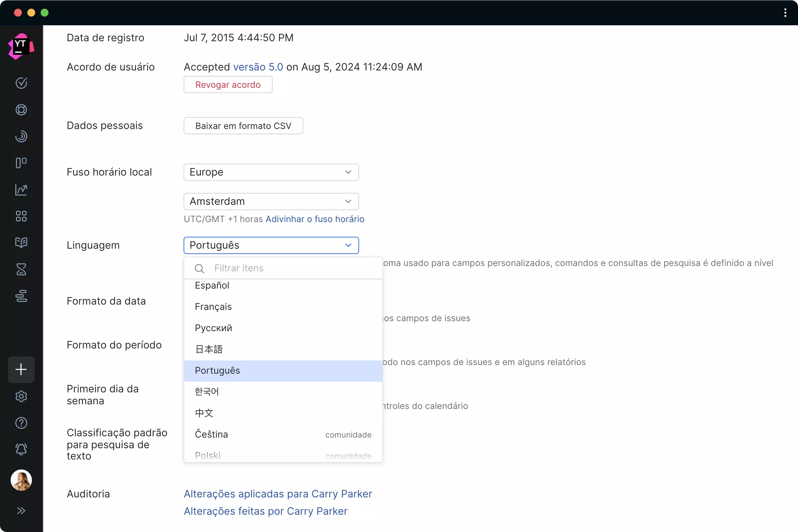Image resolution: width=798 pixels, height=532 pixels.
Task: Open the Helpdesk lifebuoy icon in sidebar
Action: pyautogui.click(x=21, y=110)
